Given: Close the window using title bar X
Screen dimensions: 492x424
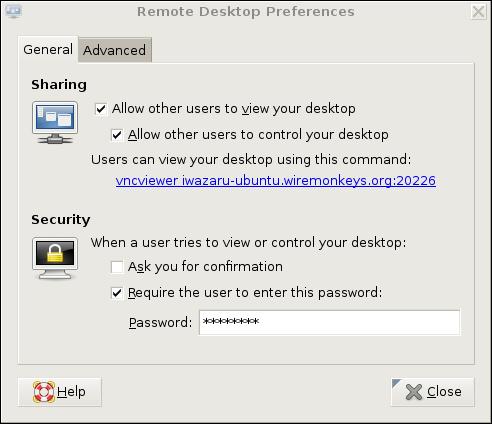Looking at the screenshot, I should tap(478, 12).
